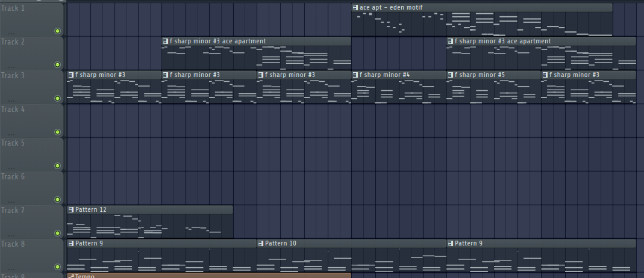Mute Track 3 using its green LED
The width and height of the screenshot is (644, 278).
coord(57,99)
